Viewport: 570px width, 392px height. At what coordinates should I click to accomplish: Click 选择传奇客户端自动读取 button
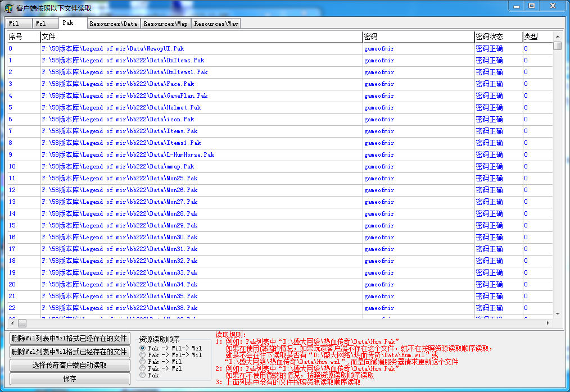click(70, 365)
